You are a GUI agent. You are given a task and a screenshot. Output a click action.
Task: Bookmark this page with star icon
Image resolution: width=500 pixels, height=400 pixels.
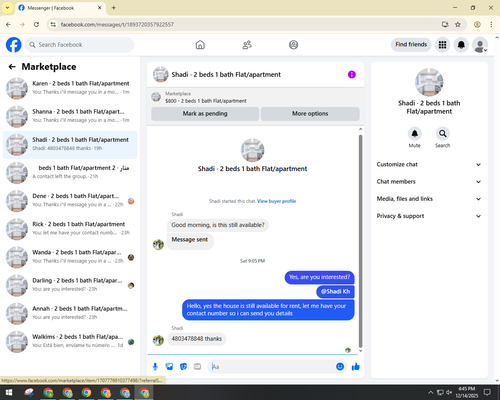(458, 24)
